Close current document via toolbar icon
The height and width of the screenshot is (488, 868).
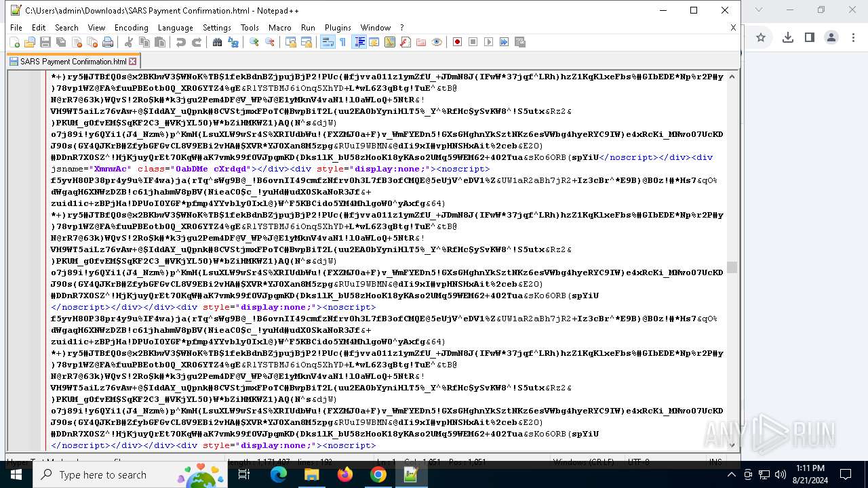click(x=77, y=42)
